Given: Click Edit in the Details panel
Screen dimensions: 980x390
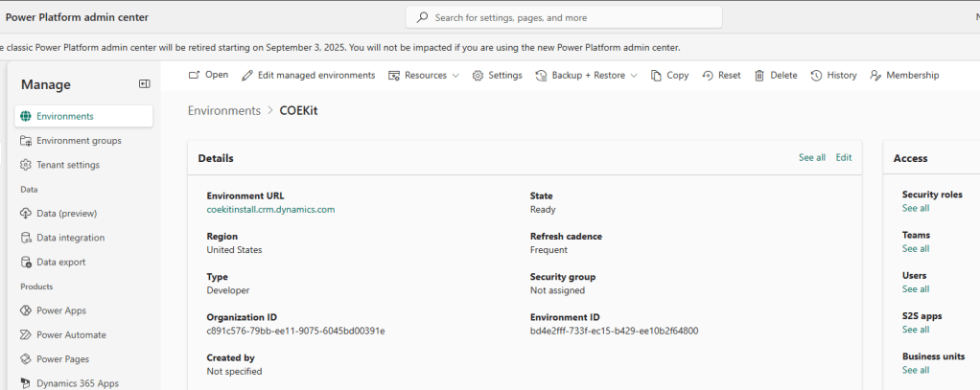Looking at the screenshot, I should click(843, 157).
